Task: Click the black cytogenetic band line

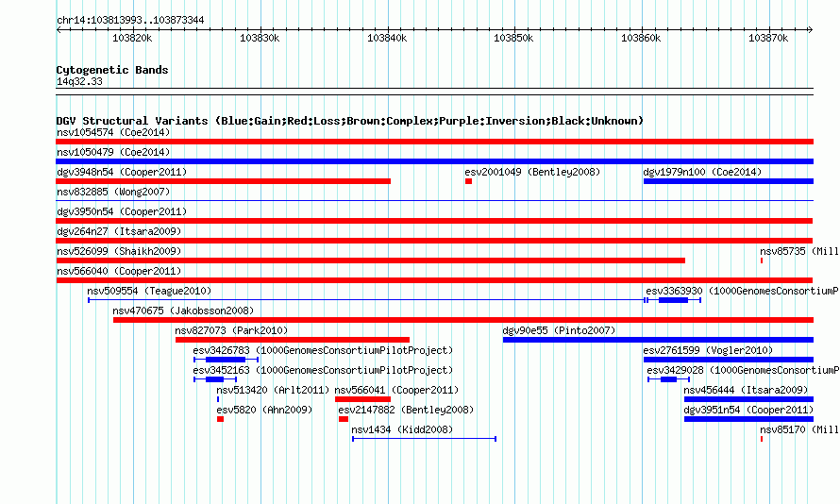Action: coord(434,92)
